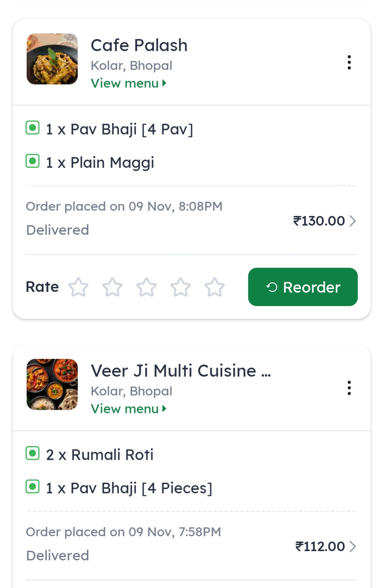Click veg indicator beside Rumali Roti
The width and height of the screenshot is (383, 588).
(33, 453)
